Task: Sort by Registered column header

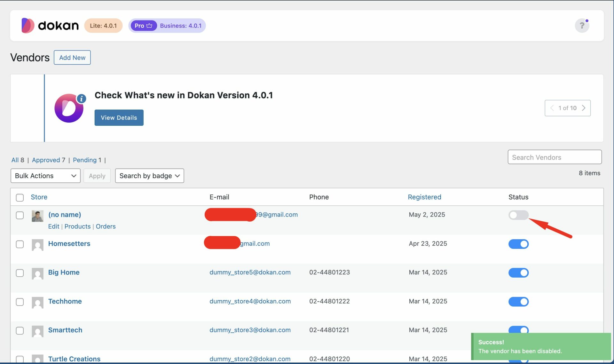Action: click(424, 197)
